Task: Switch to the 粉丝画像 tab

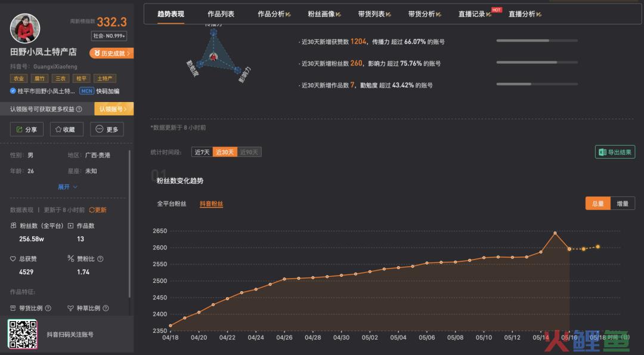Action: (x=324, y=14)
